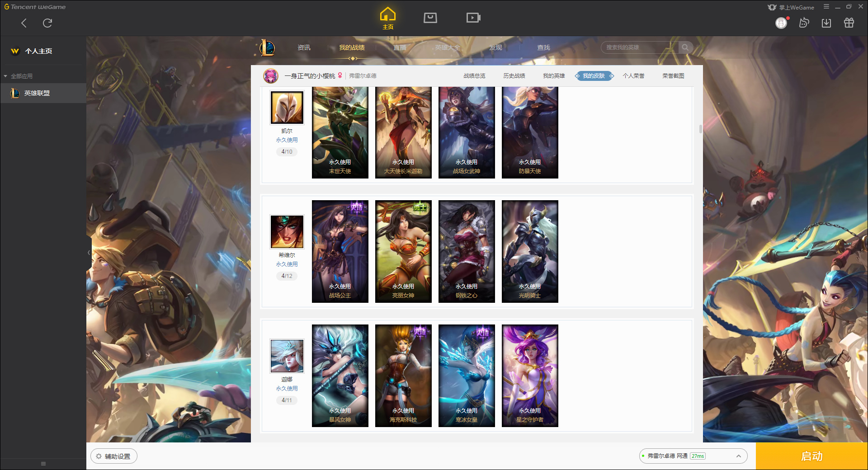Click the 4/11 skin count for 迦娜
868x470 pixels.
[287, 400]
